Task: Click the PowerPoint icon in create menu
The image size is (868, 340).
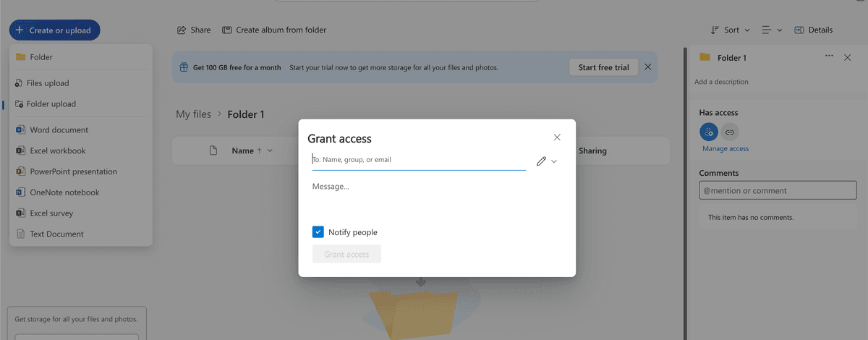Action: [20, 172]
